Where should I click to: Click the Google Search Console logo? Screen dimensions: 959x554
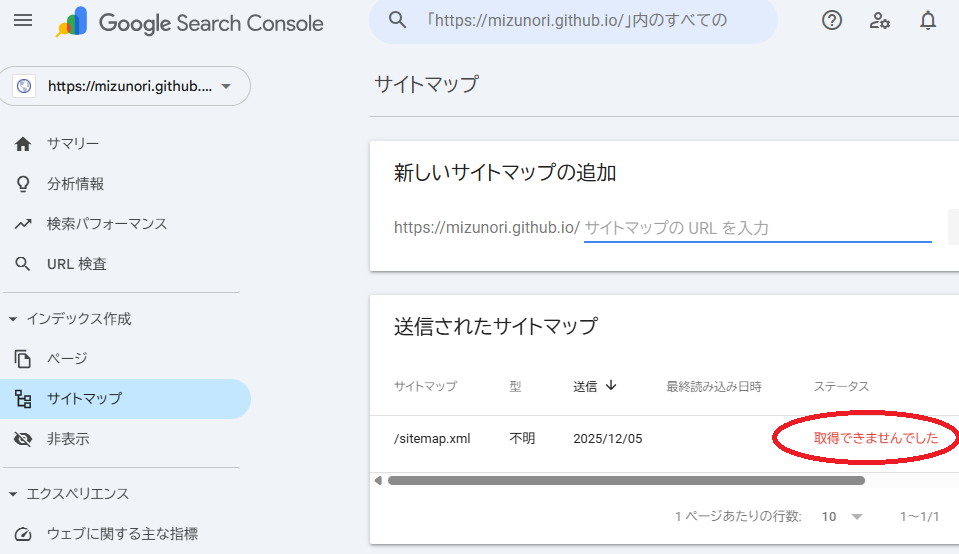click(x=190, y=23)
